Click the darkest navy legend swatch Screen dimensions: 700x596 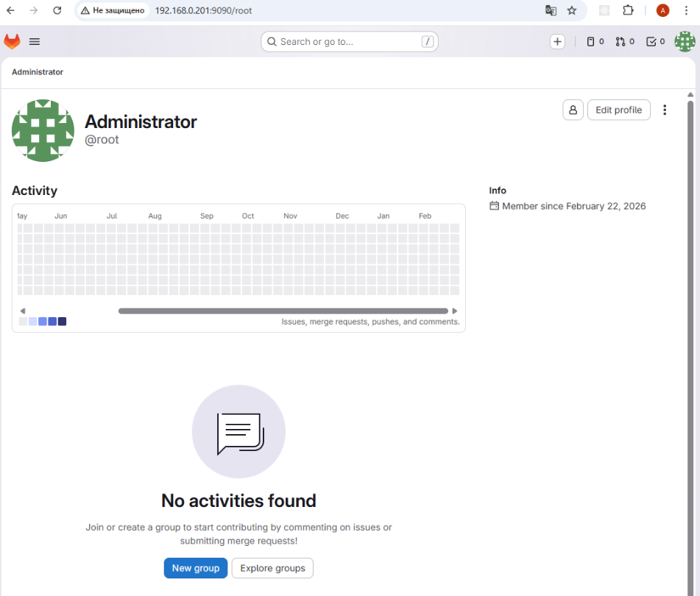click(62, 322)
